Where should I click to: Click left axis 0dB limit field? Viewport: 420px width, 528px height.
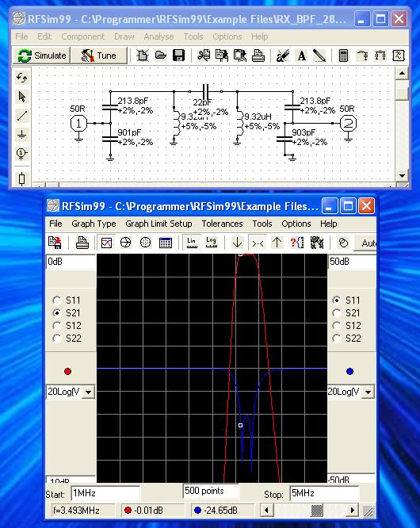point(71,262)
